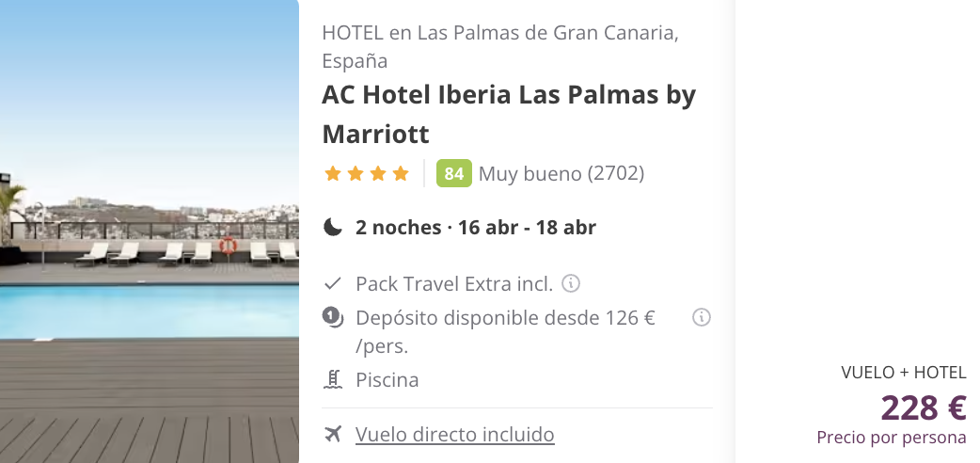The image size is (980, 463).
Task: Click the Piscina amenity label
Action: click(387, 380)
